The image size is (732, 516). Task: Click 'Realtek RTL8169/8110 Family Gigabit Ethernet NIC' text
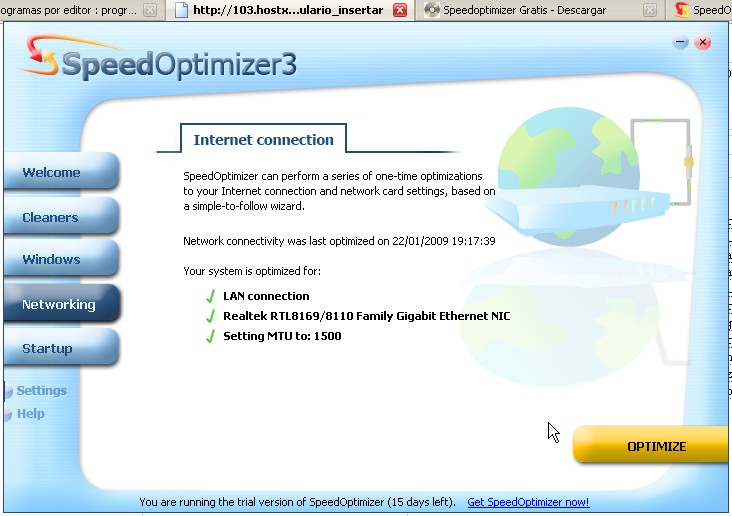(366, 316)
